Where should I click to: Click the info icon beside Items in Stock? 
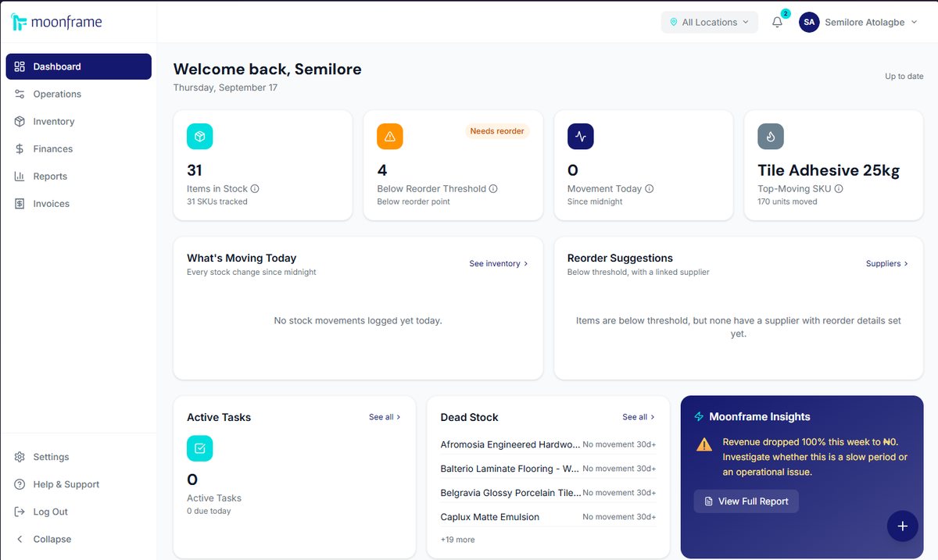tap(255, 189)
